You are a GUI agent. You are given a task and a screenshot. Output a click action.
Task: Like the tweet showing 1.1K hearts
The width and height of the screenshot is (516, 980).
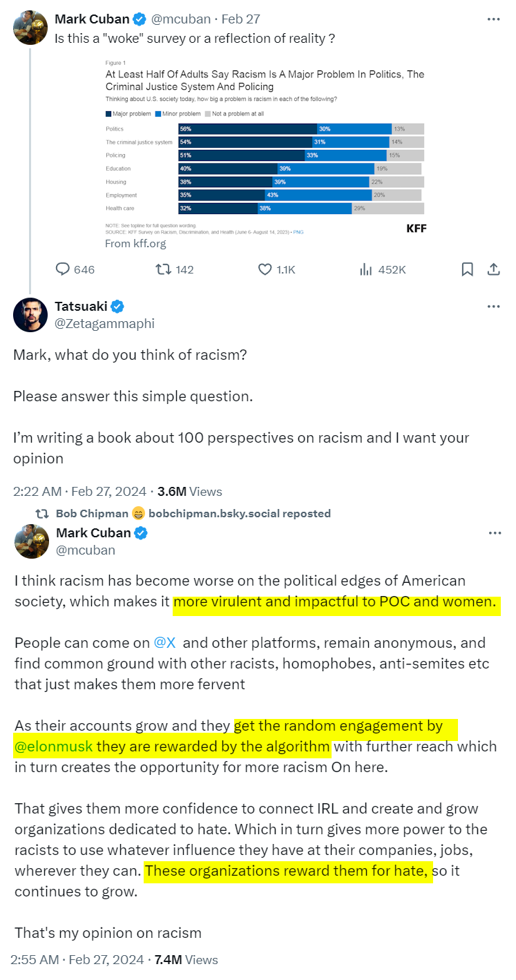click(265, 269)
